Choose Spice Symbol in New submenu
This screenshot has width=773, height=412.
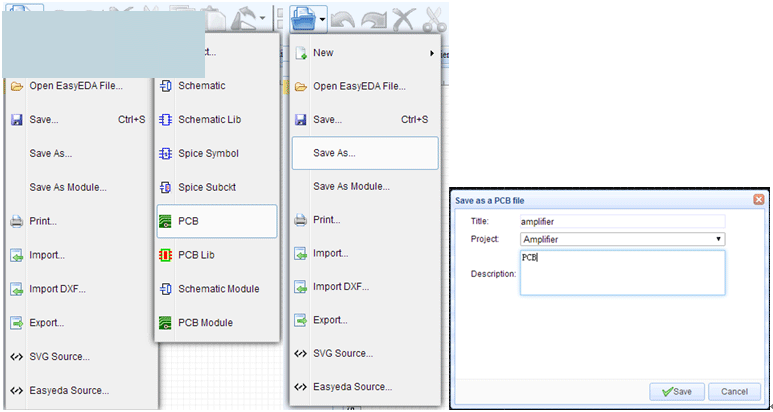[217, 153]
